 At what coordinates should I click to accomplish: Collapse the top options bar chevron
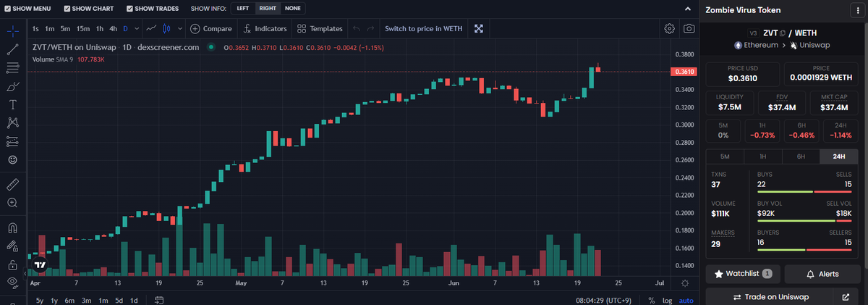pos(688,9)
